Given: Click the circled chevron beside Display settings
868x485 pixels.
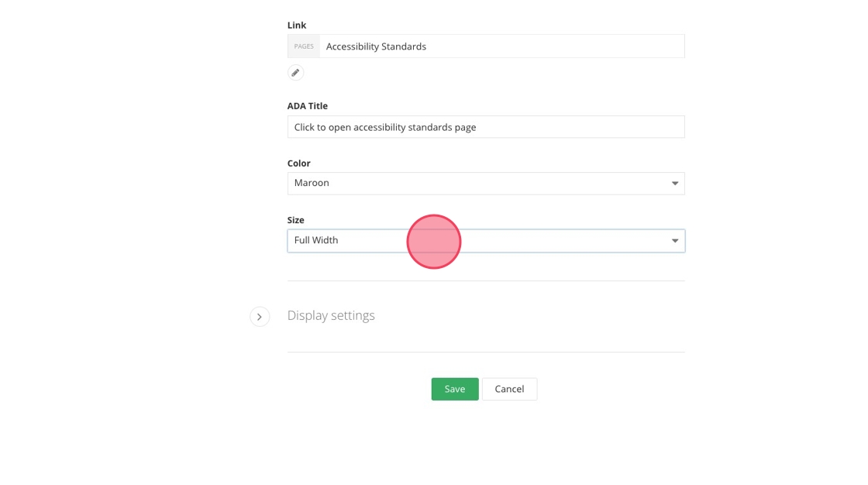Looking at the screenshot, I should click(x=260, y=317).
